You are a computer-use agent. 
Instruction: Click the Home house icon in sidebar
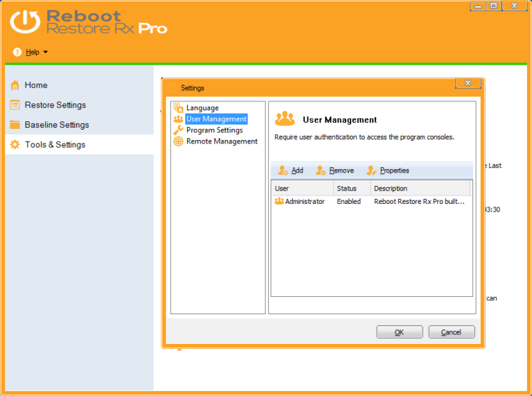(15, 85)
